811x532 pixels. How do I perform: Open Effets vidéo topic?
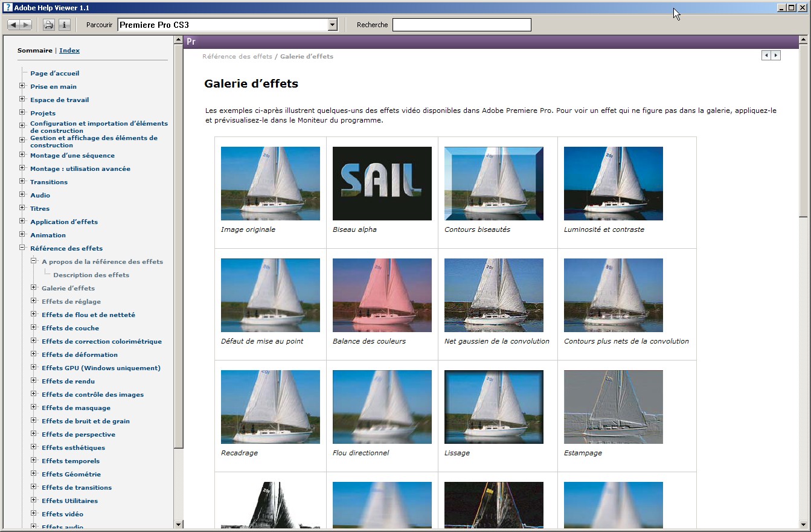[62, 514]
